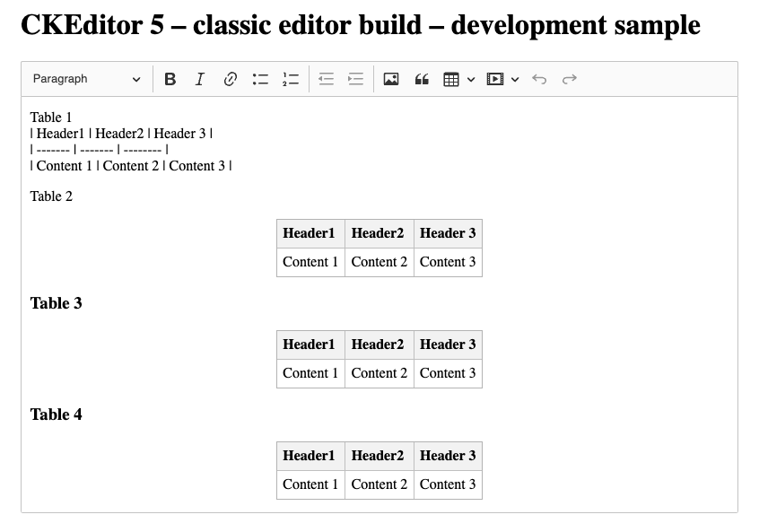The width and height of the screenshot is (759, 532).
Task: Select the Content 3 cell under Table 3
Action: tap(448, 374)
